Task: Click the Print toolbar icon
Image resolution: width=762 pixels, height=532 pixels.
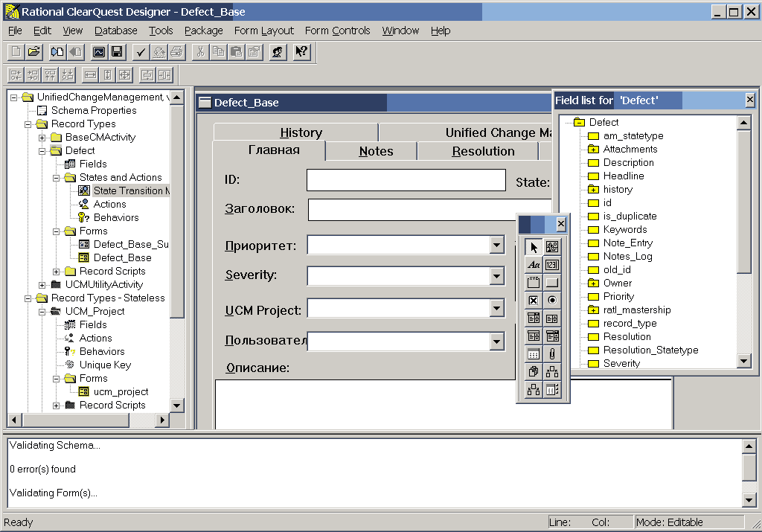Action: [176, 51]
